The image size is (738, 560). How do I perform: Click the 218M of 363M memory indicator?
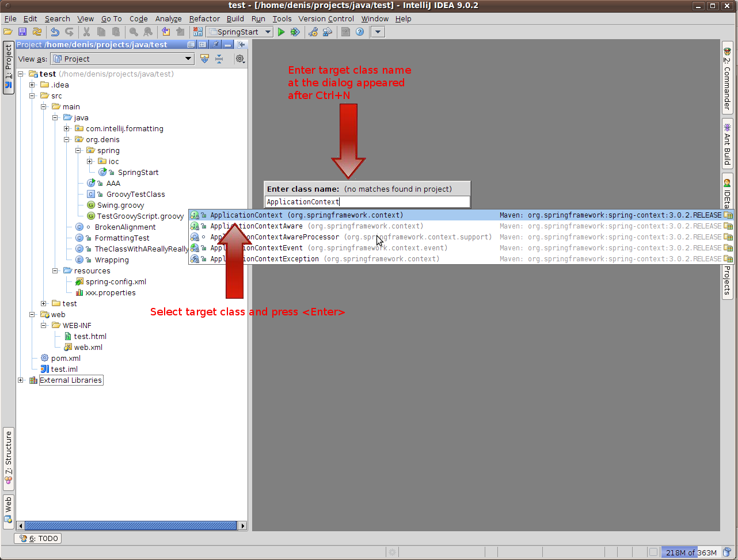690,552
